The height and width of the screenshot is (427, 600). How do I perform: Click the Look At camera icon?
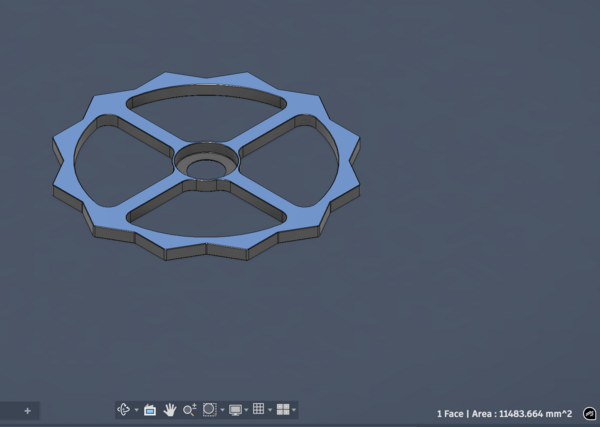pyautogui.click(x=150, y=410)
